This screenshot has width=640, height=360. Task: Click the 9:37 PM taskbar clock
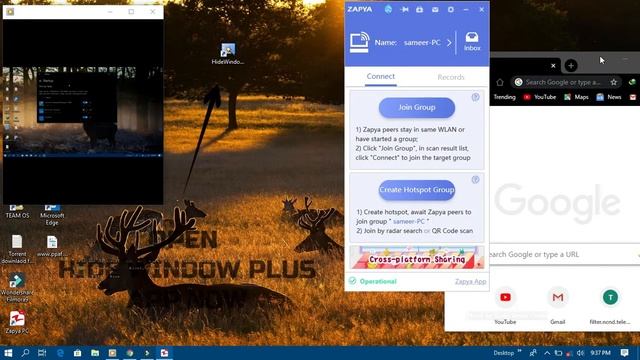pos(600,353)
